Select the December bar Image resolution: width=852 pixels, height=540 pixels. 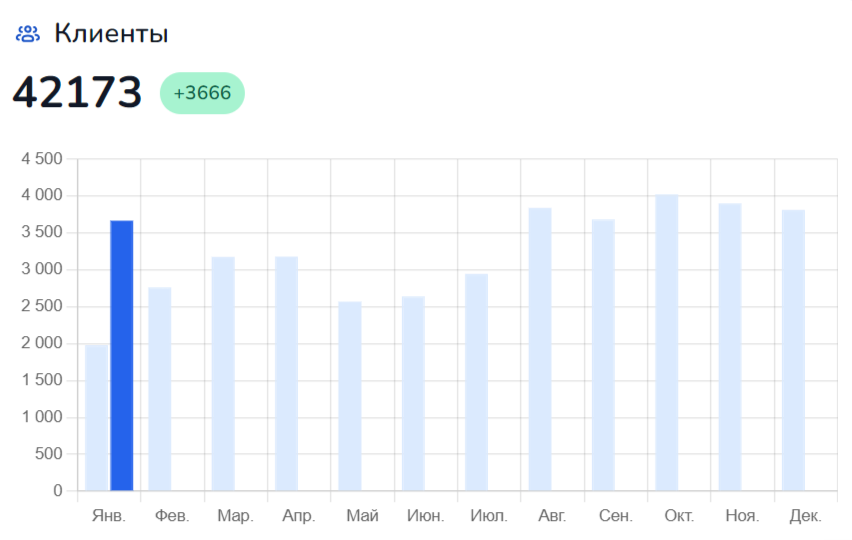[793, 350]
